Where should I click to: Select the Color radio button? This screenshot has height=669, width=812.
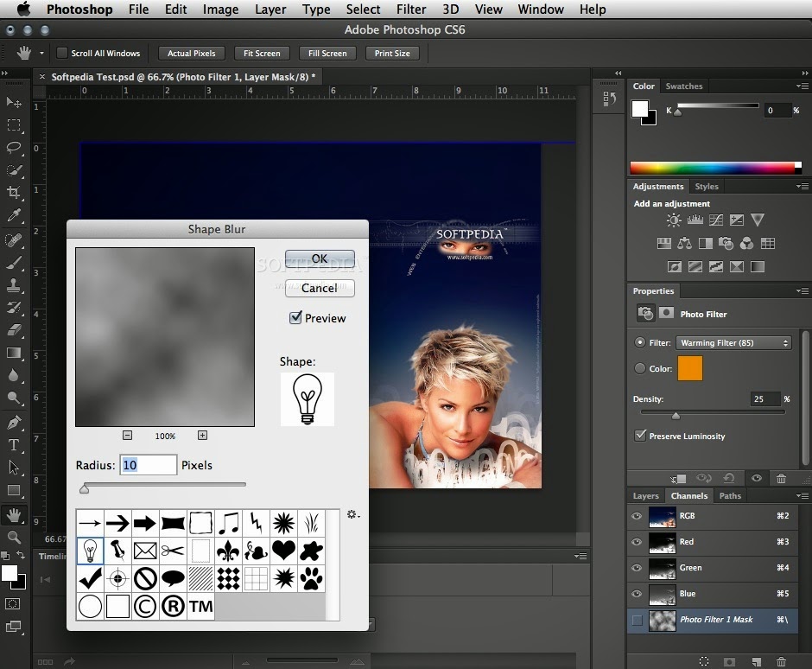640,368
